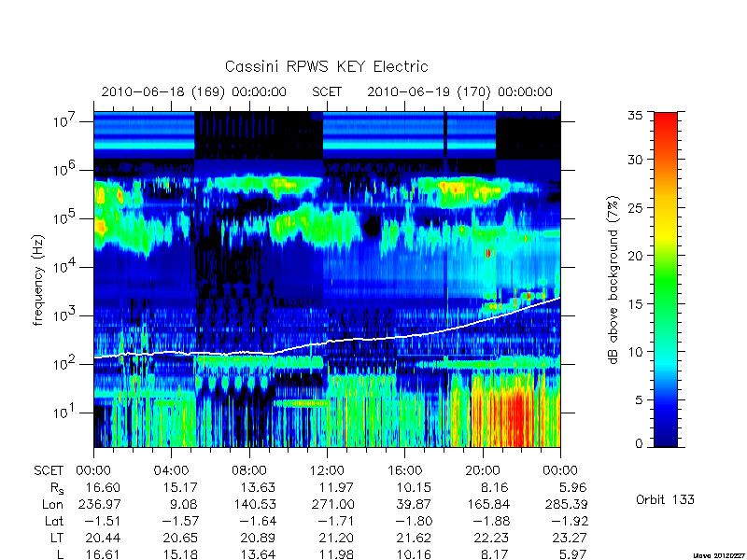747x560 pixels.
Task: Click the L row header
Action: [x=61, y=554]
